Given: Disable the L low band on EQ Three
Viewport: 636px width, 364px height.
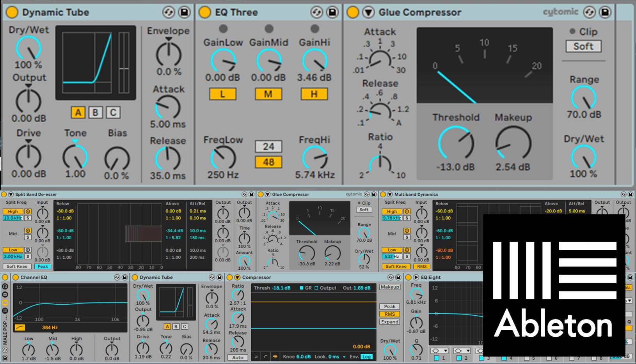Looking at the screenshot, I should click(222, 94).
